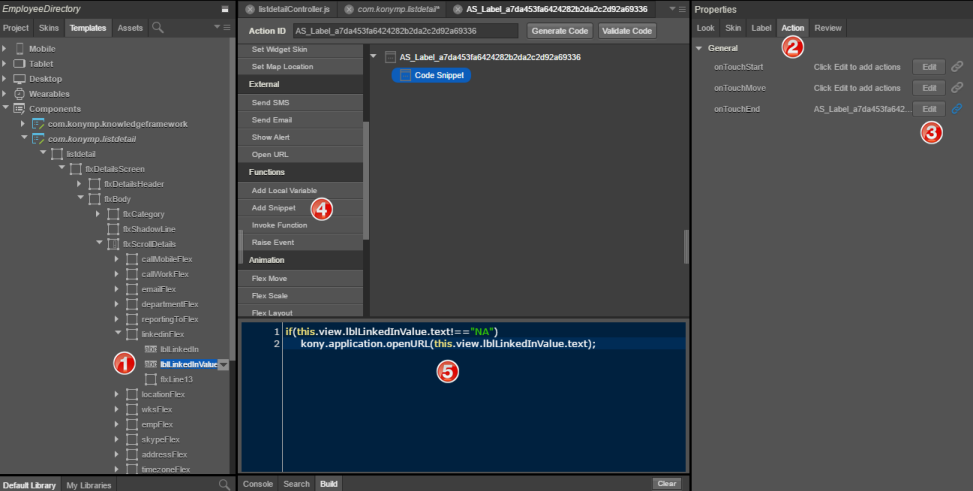The width and height of the screenshot is (973, 491).
Task: Click the com.konymp.listdetail component icon
Action: pyautogui.click(x=38, y=138)
